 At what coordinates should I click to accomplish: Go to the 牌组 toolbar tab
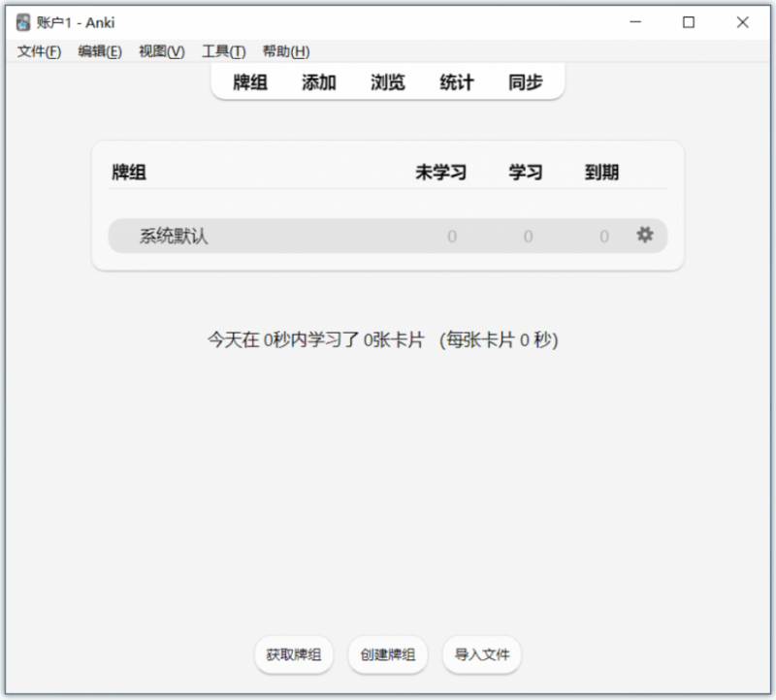point(250,82)
